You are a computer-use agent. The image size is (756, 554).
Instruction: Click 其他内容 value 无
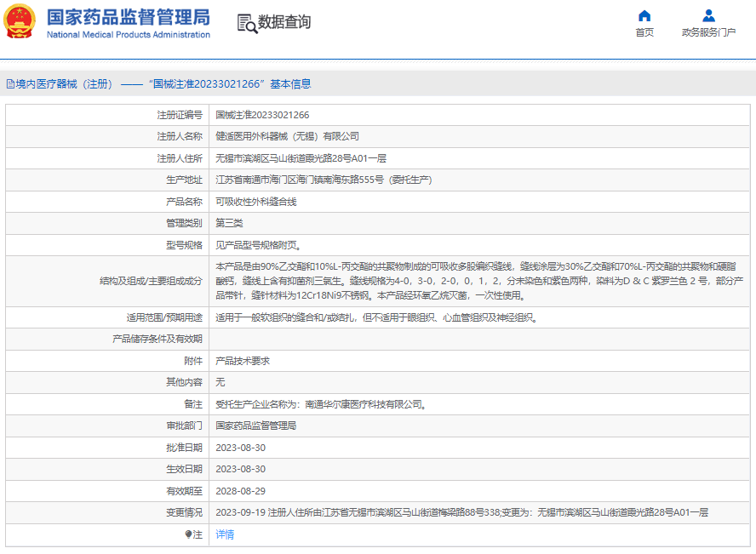click(x=220, y=382)
